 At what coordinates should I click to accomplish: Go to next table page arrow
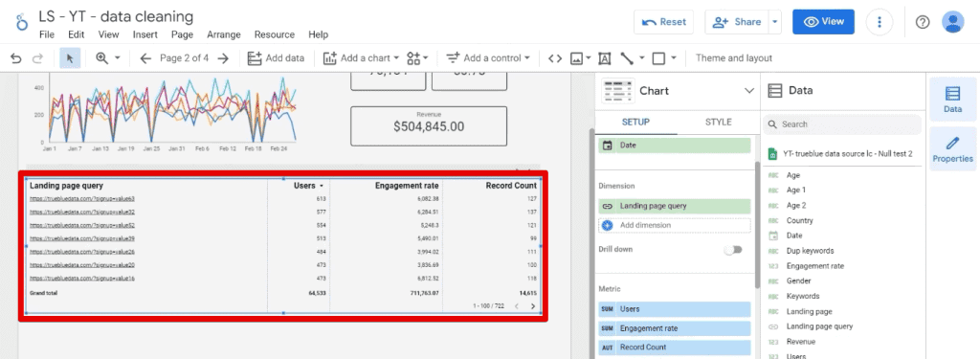(532, 305)
